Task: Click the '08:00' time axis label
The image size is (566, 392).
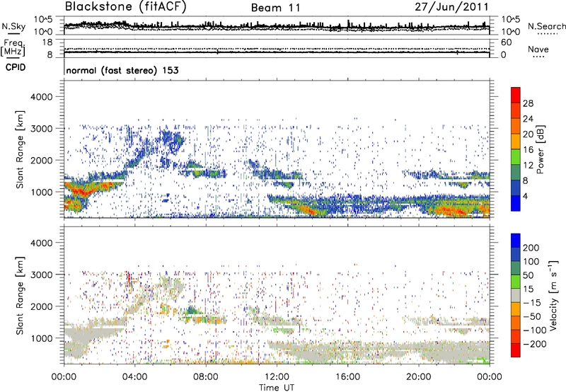Action: [206, 377]
